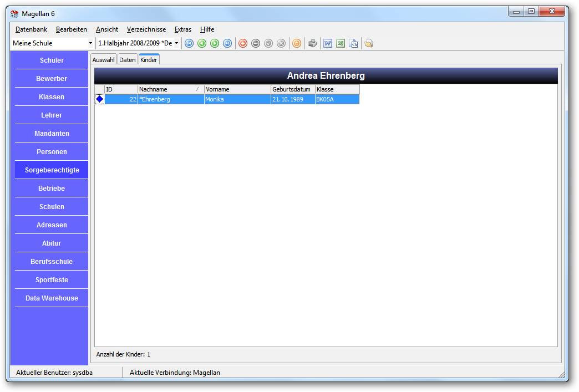Select the Monika Ehrenberg row
The width and height of the screenshot is (579, 392).
click(227, 99)
